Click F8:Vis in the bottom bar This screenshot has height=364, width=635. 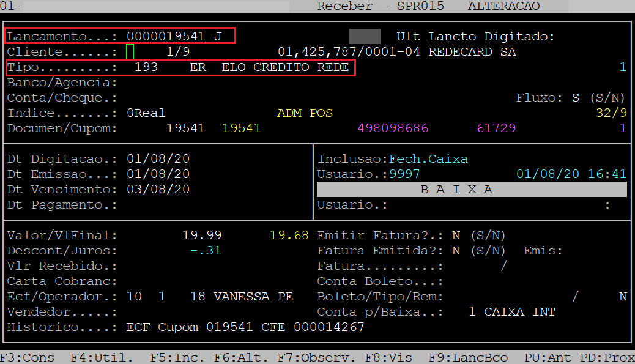[388, 357]
